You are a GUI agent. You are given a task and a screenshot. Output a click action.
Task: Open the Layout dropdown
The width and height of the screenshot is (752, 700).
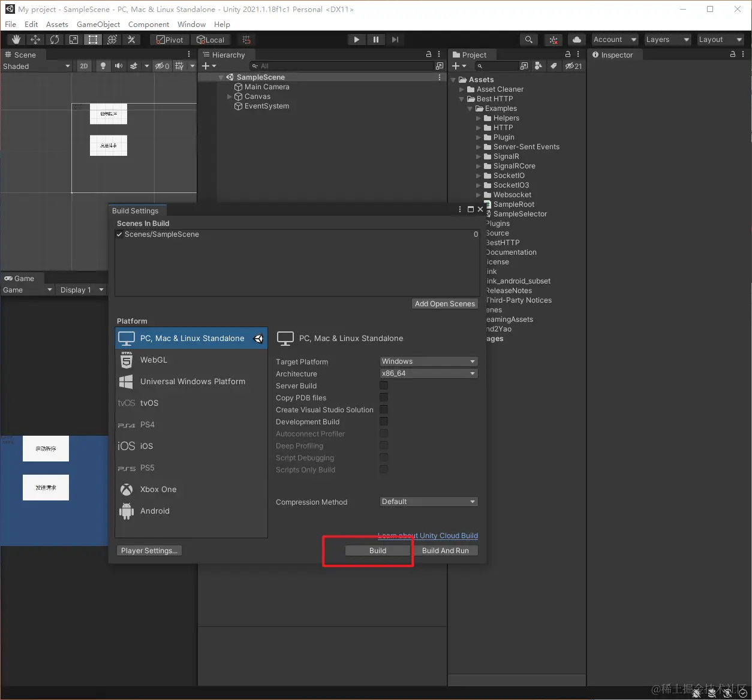pyautogui.click(x=721, y=40)
